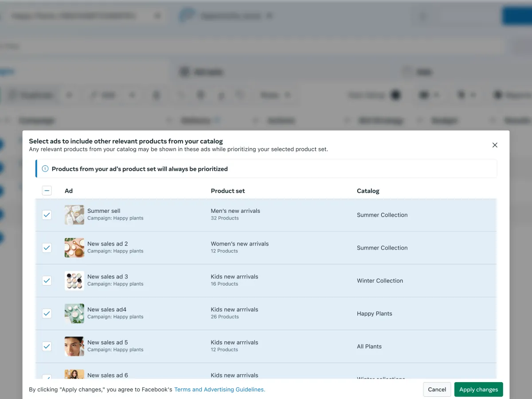Click the New sales ad4 preview image
The width and height of the screenshot is (532, 399).
[x=74, y=313]
